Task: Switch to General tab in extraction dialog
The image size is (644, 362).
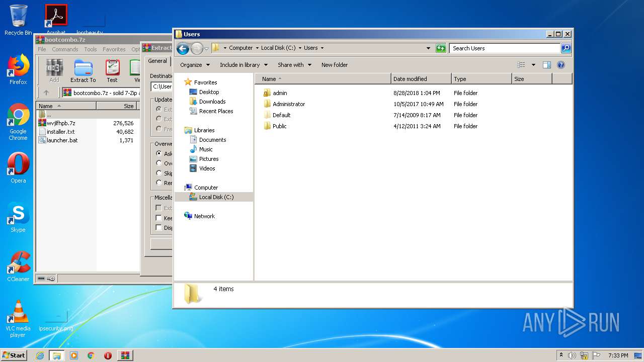Action: coord(157,61)
